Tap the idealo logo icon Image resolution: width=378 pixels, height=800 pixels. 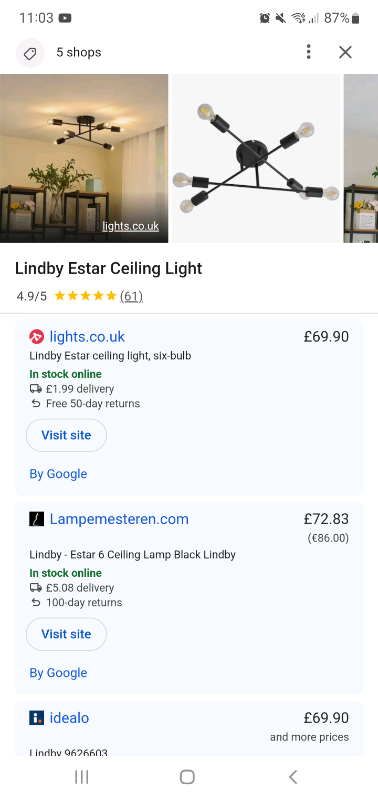coord(37,718)
